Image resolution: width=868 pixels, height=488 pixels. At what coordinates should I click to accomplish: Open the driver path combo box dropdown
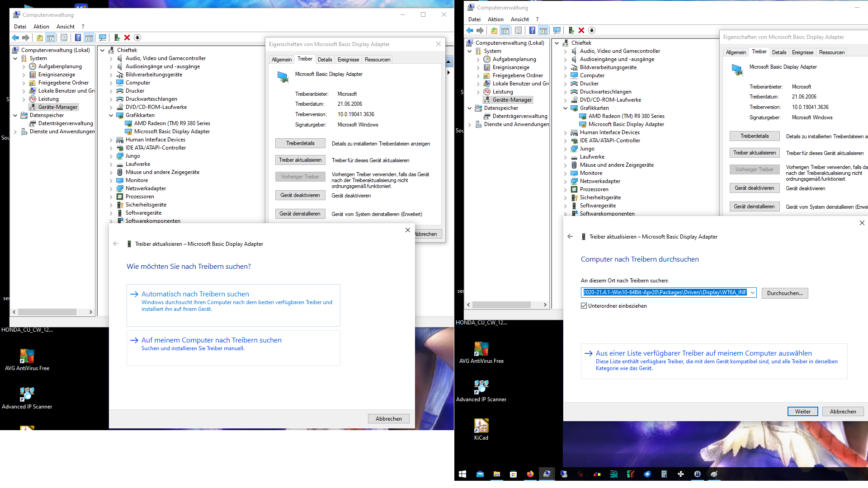(x=753, y=293)
